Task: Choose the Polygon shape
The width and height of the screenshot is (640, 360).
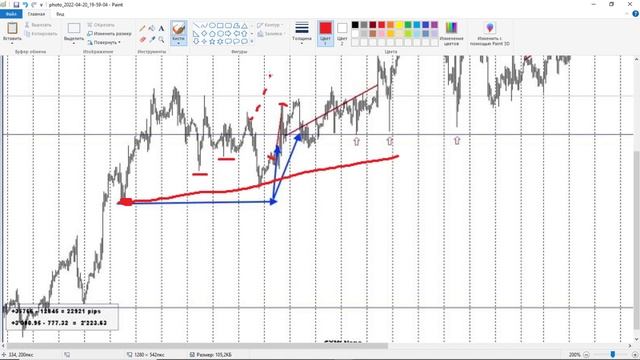Action: click(236, 25)
